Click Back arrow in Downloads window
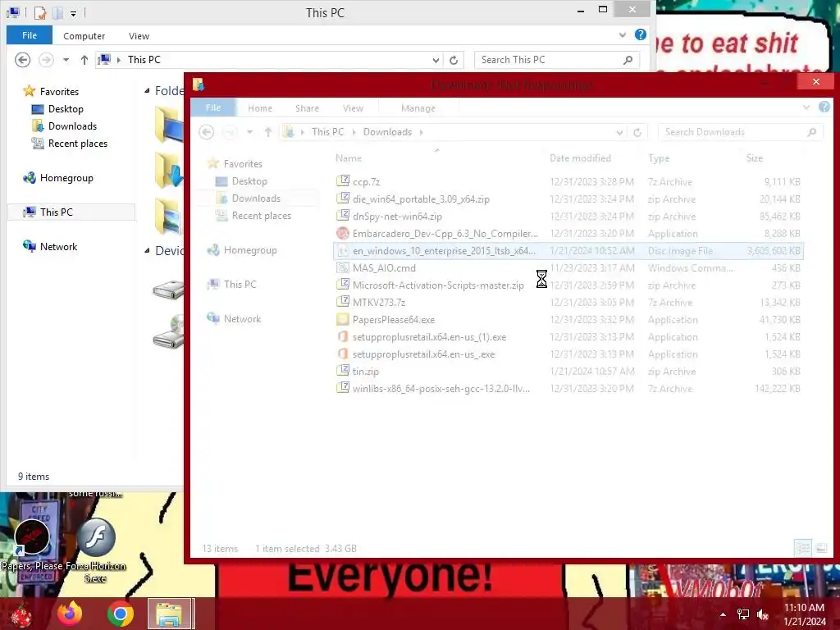This screenshot has height=630, width=840. [x=206, y=132]
